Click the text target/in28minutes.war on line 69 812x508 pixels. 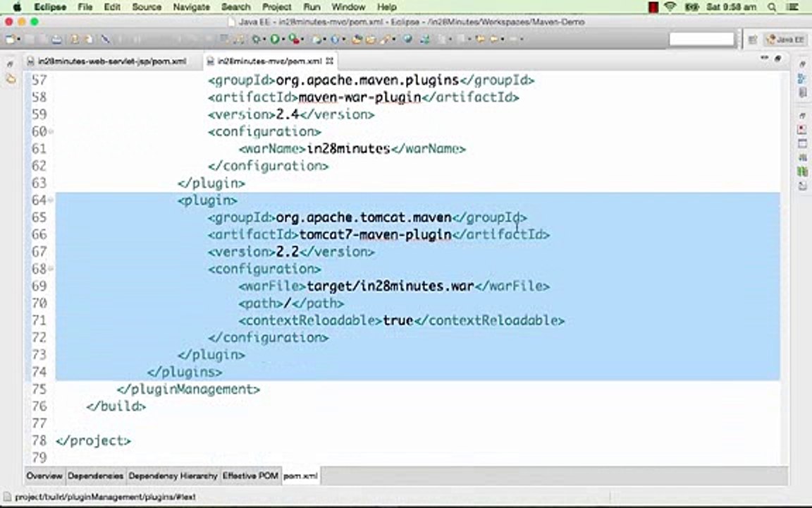(x=390, y=286)
